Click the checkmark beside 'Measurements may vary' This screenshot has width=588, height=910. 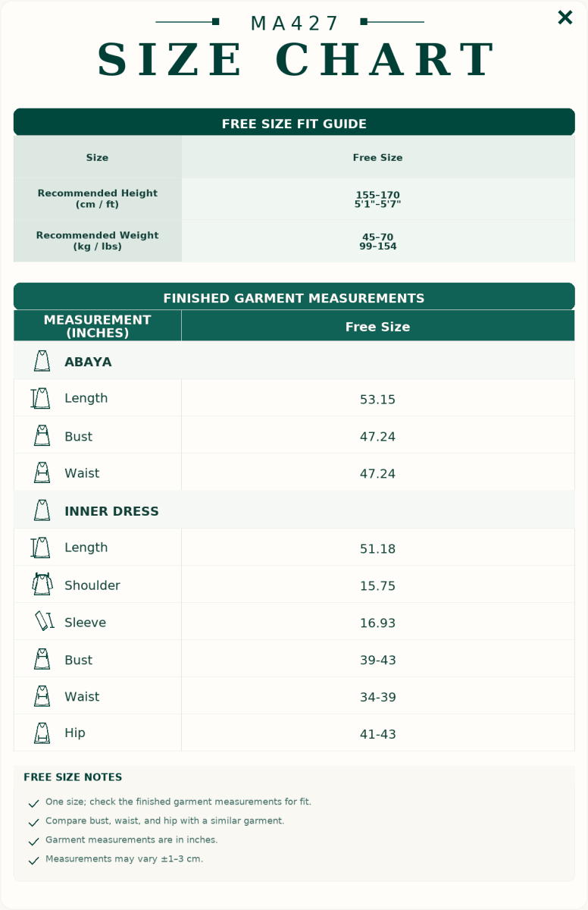[33, 861]
